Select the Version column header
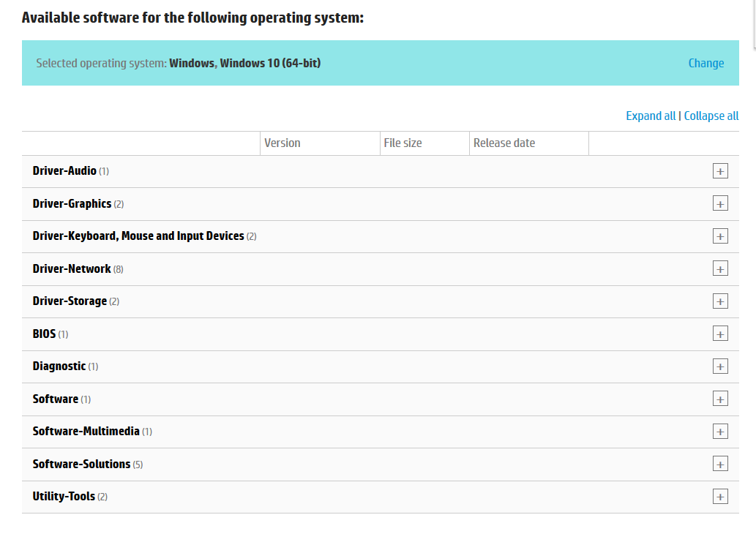 point(282,143)
